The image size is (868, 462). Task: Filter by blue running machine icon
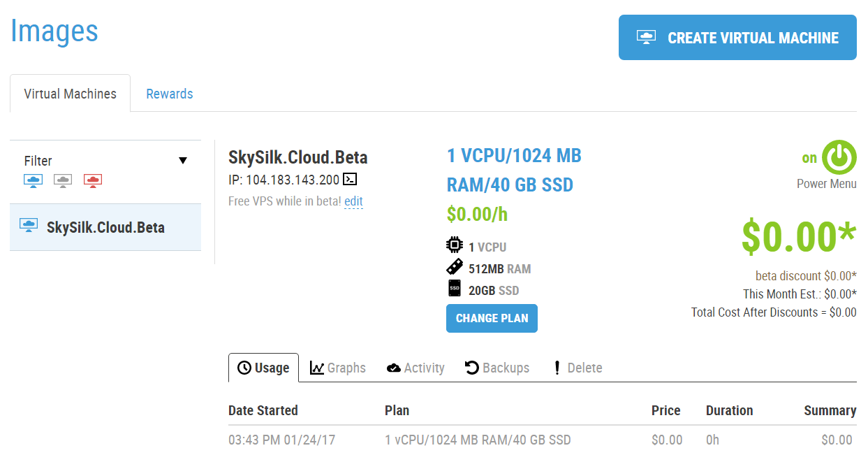(x=33, y=181)
